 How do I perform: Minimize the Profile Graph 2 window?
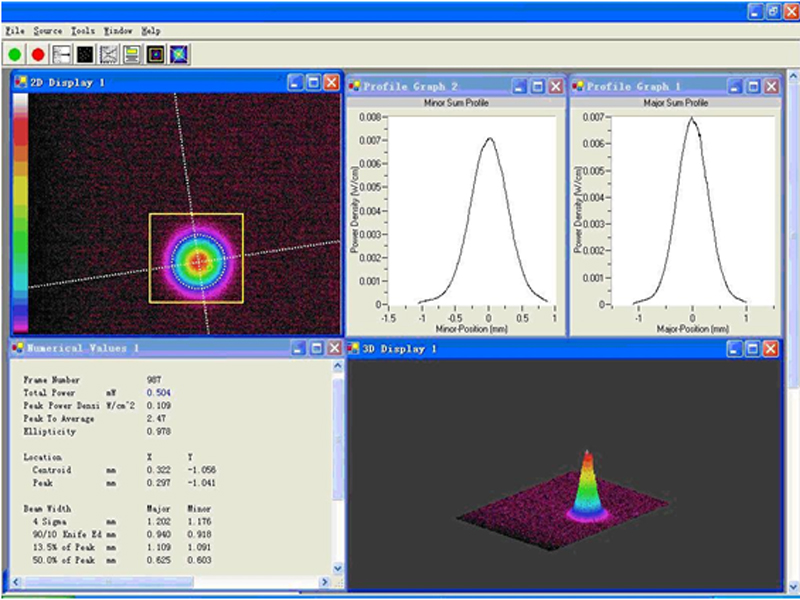tap(520, 86)
